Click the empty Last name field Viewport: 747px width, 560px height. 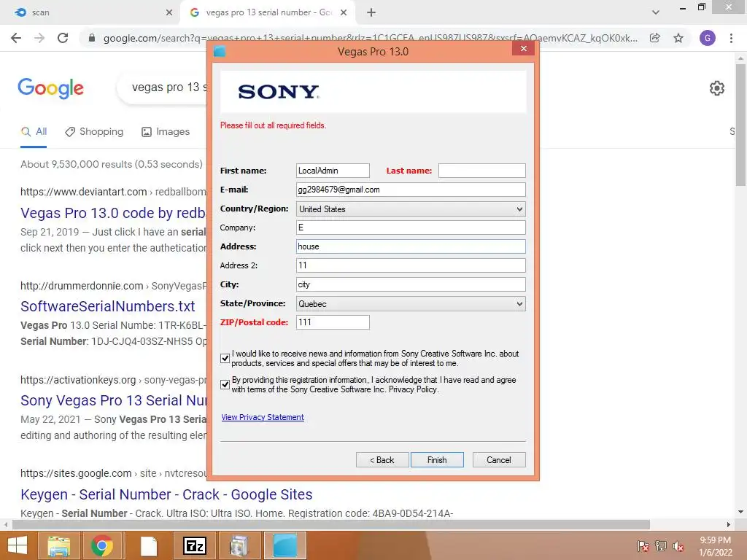[x=481, y=171]
